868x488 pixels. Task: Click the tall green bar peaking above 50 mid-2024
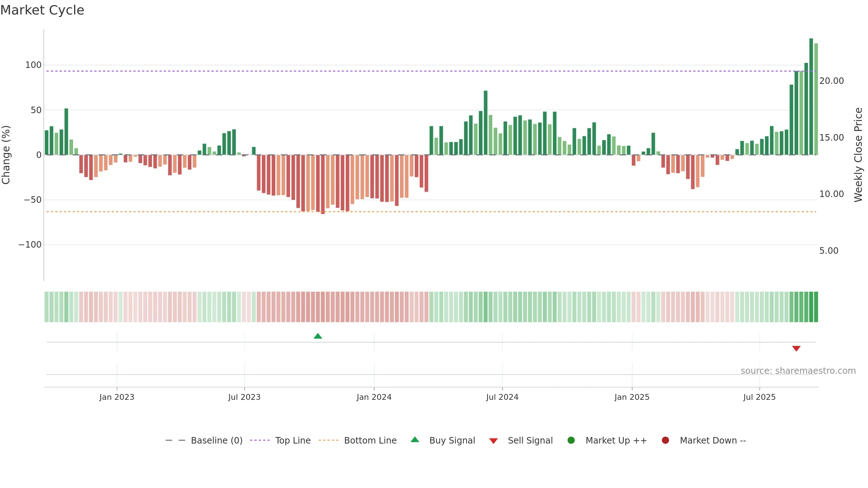pyautogui.click(x=485, y=123)
